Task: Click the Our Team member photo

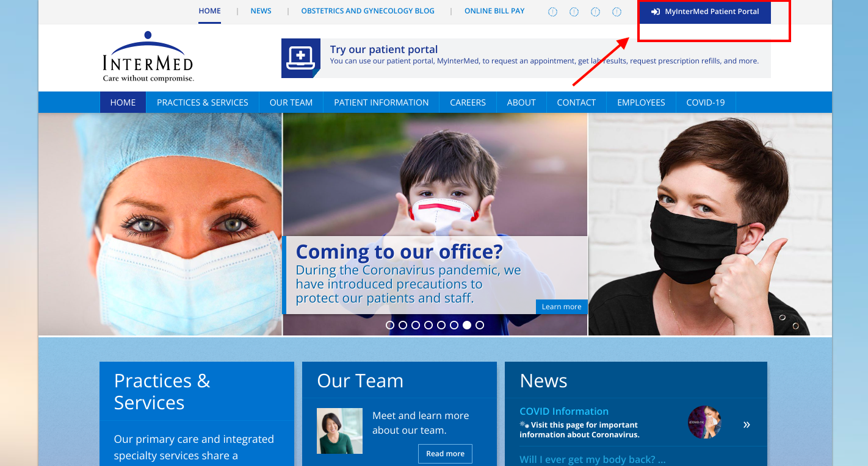Action: pyautogui.click(x=339, y=431)
